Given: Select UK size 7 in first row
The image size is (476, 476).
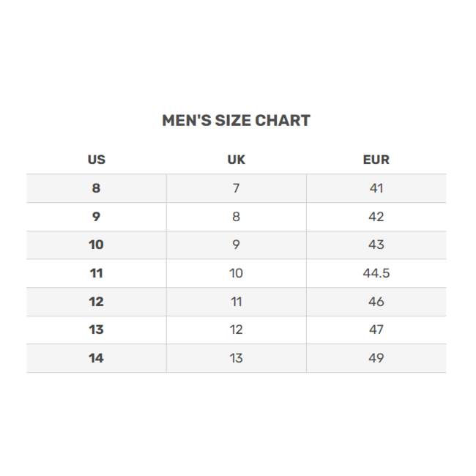Looking at the screenshot, I should 236,188.
